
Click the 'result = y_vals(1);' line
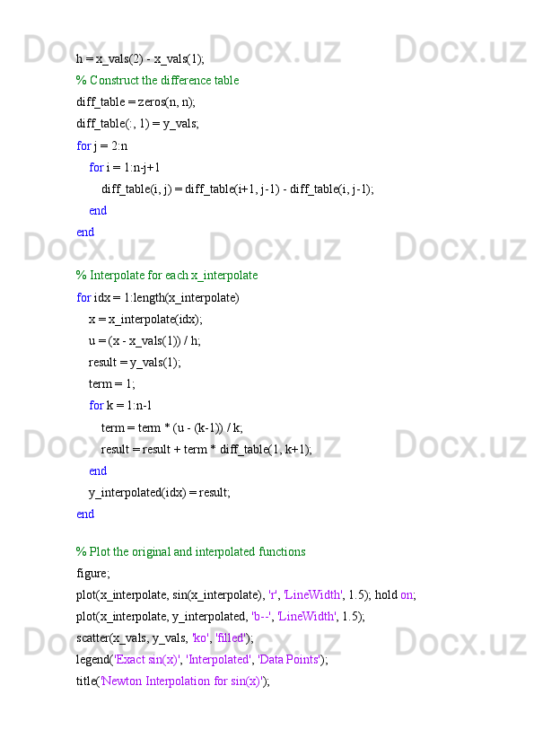pyautogui.click(x=135, y=363)
